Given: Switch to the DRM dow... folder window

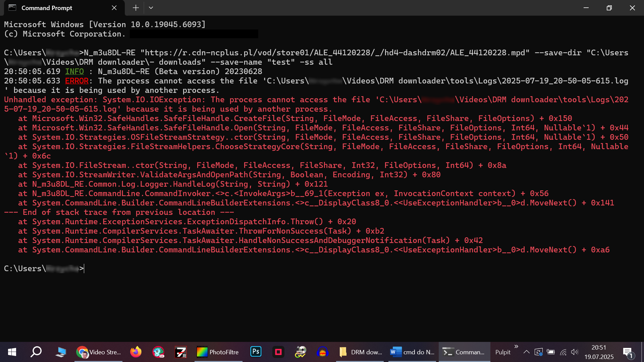Looking at the screenshot, I should point(360,352).
